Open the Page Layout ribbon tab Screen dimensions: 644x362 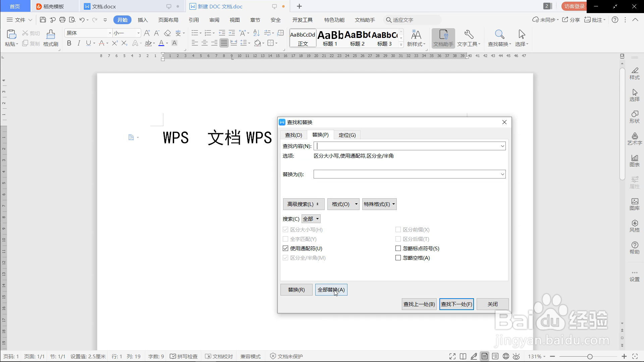coord(168,20)
